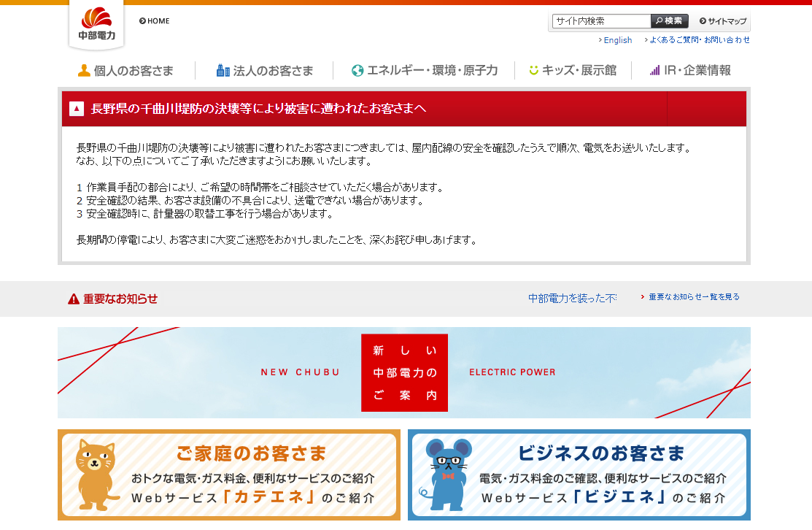Click the blue mouse mascot
The image size is (812, 530).
[x=445, y=474]
